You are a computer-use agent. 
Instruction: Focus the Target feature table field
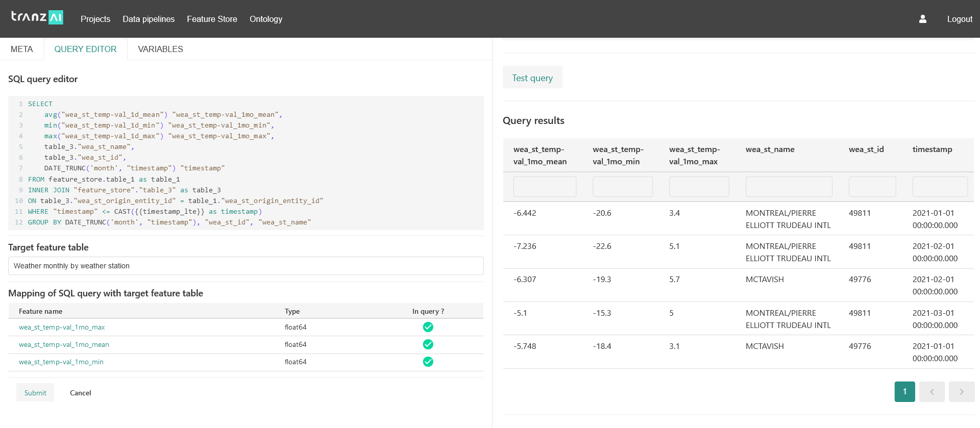click(x=246, y=266)
